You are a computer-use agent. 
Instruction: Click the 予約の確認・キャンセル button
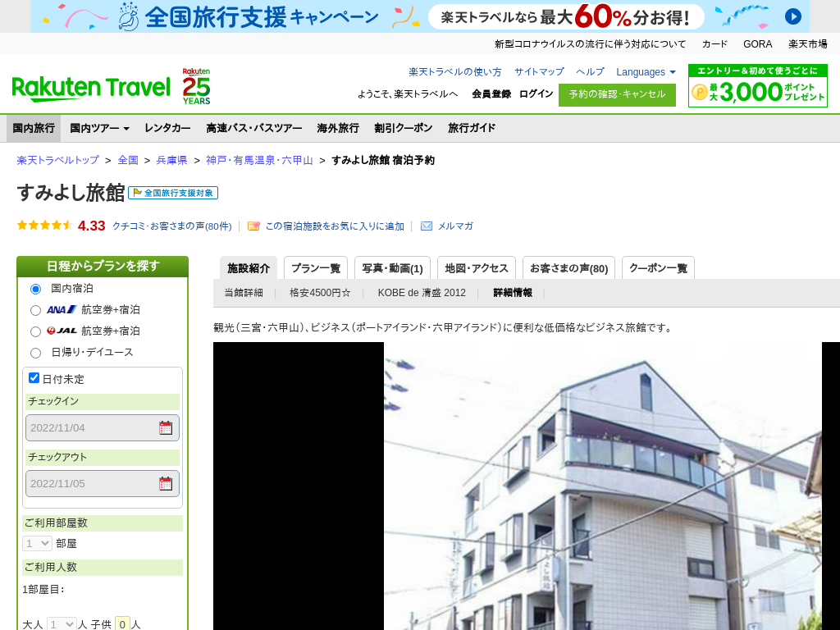click(x=617, y=95)
